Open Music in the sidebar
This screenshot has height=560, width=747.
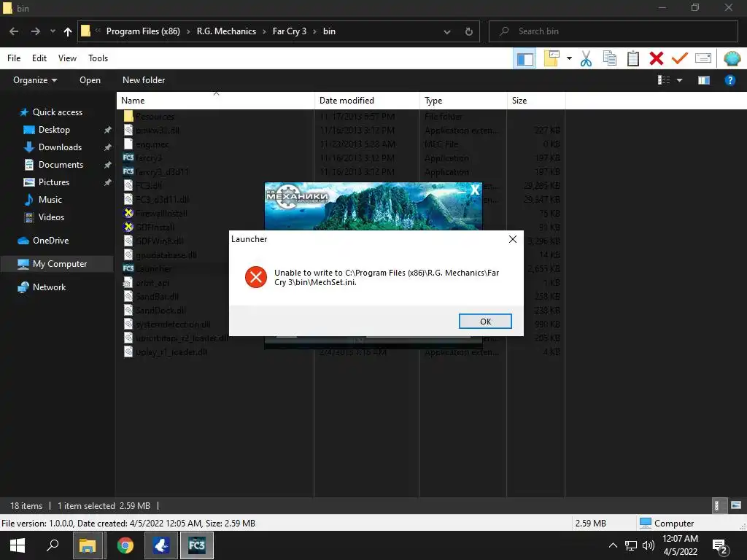[x=50, y=200]
